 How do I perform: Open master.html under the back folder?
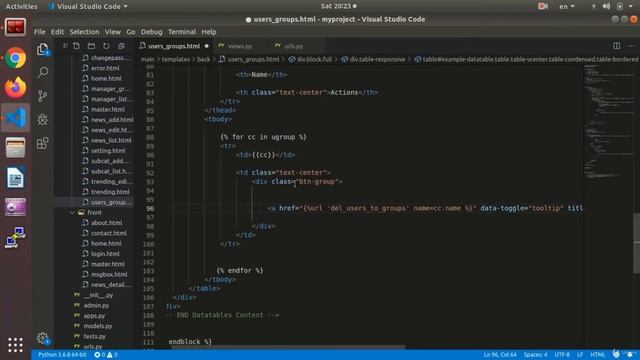coord(108,109)
